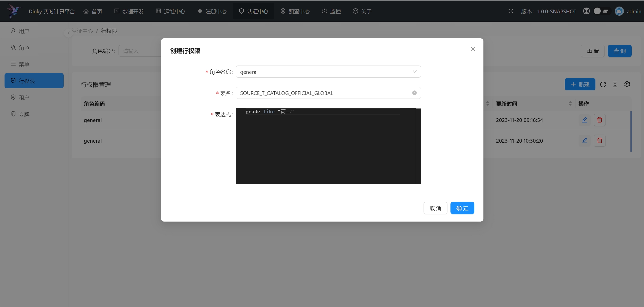Delete the row updated 10:30:20
This screenshot has width=644, height=307.
click(600, 141)
